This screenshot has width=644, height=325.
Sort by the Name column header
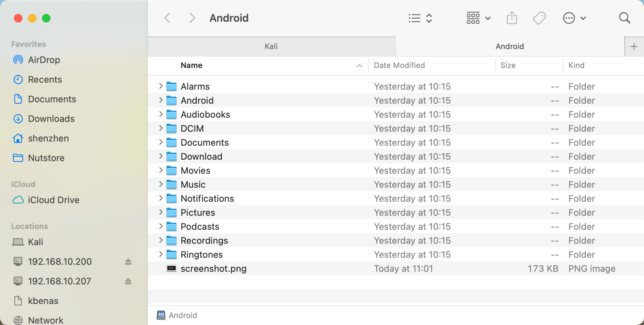[191, 65]
